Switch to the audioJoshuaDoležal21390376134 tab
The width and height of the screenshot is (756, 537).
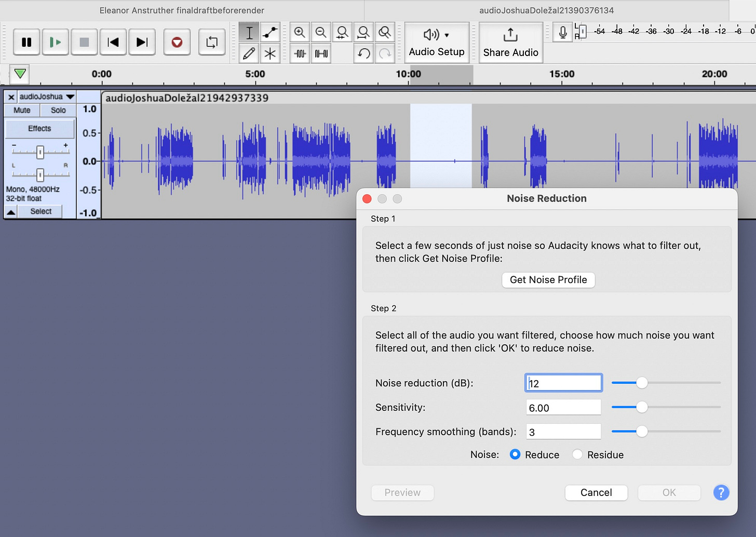546,10
